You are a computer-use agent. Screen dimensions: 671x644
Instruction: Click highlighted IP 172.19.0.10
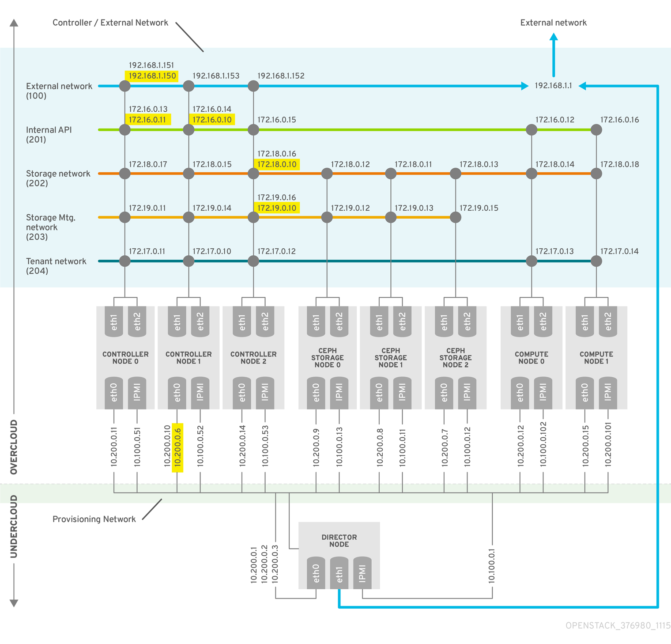(x=277, y=208)
